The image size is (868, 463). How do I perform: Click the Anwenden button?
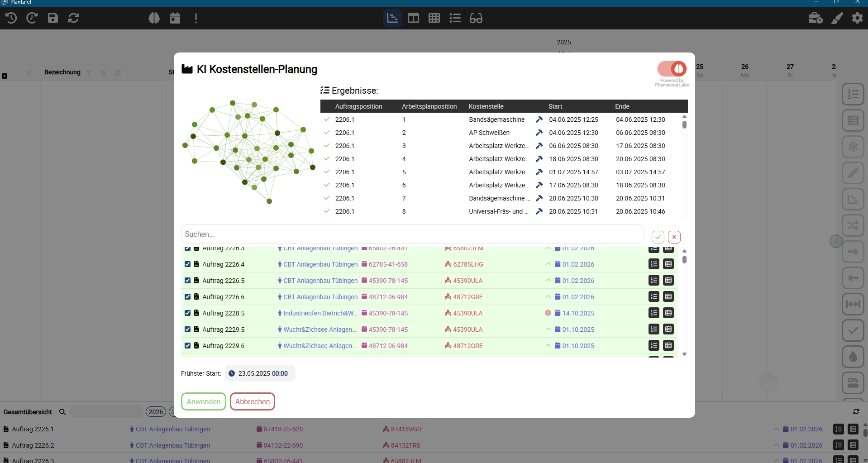point(204,401)
